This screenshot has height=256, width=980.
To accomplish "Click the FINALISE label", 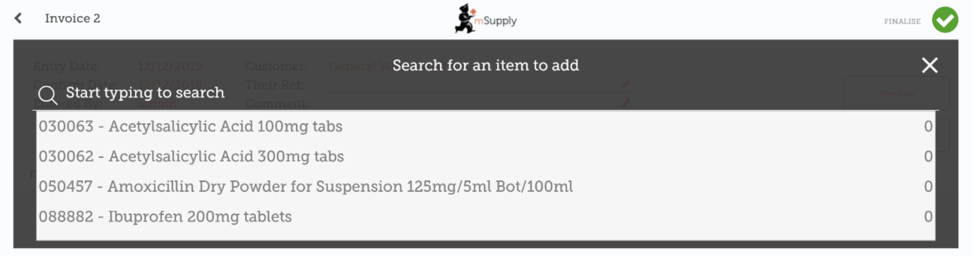I will pyautogui.click(x=902, y=21).
